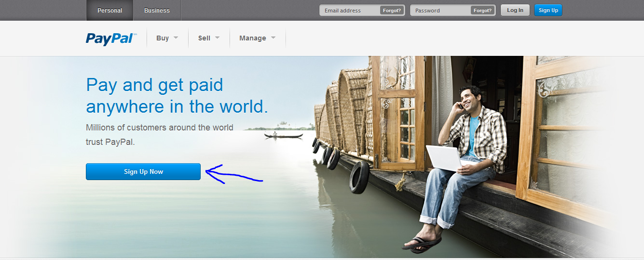The height and width of the screenshot is (260, 644).
Task: Expand the arrow next to Sell
Action: tap(217, 38)
